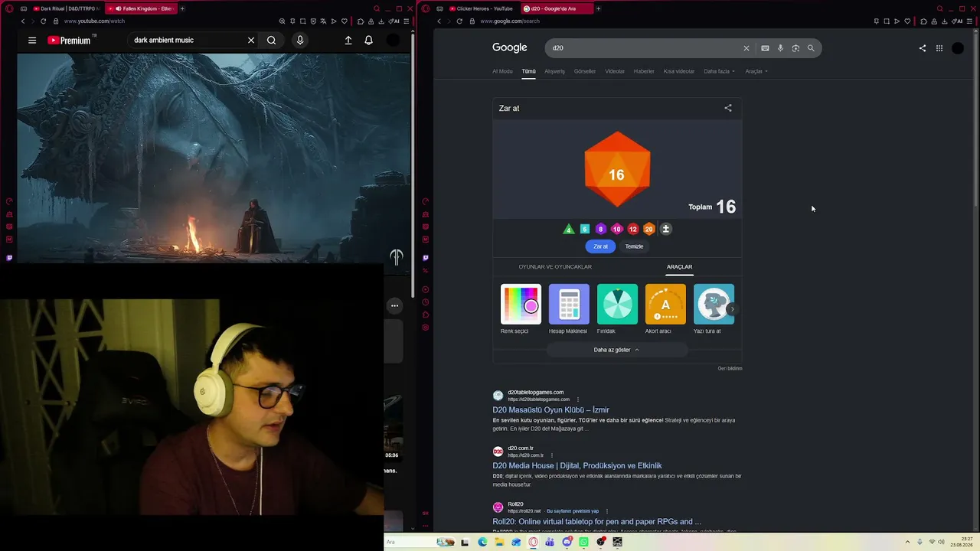Select the OYUNLAR VE OYUNCAKLAR tab
Screen dimensions: 980x551
click(555, 267)
